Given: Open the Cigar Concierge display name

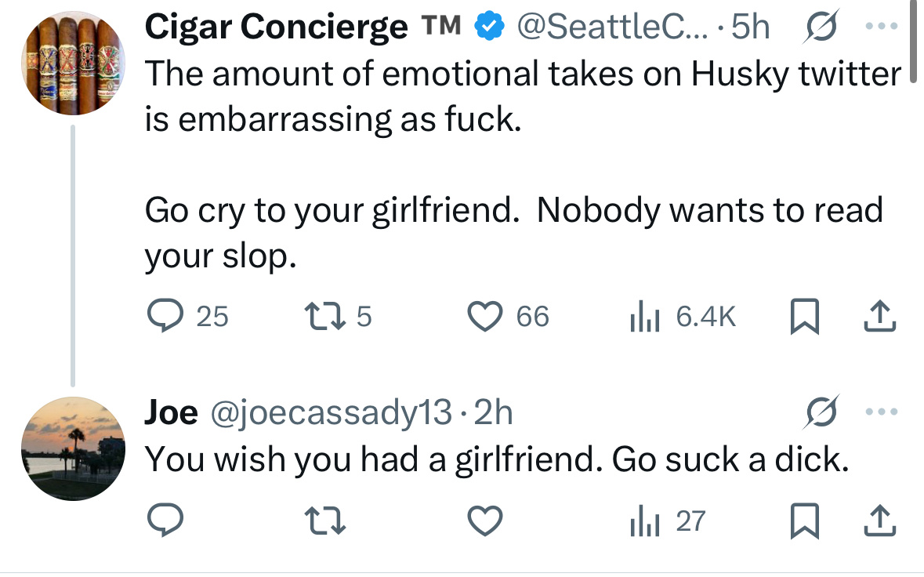Looking at the screenshot, I should (x=277, y=28).
